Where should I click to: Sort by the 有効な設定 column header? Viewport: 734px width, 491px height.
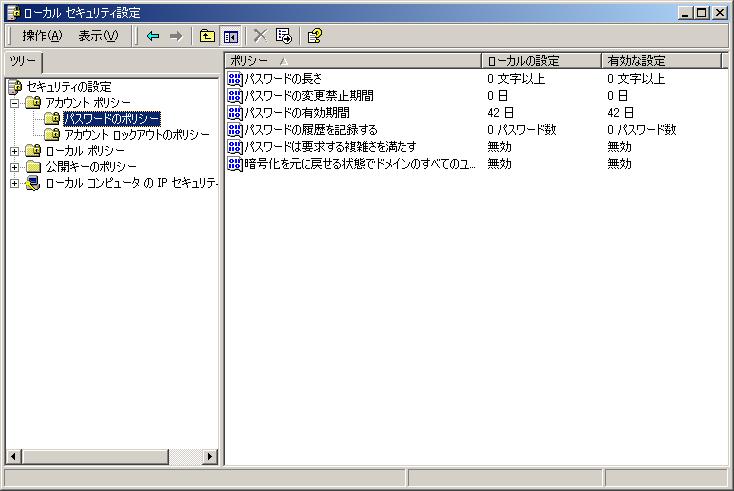(x=661, y=61)
